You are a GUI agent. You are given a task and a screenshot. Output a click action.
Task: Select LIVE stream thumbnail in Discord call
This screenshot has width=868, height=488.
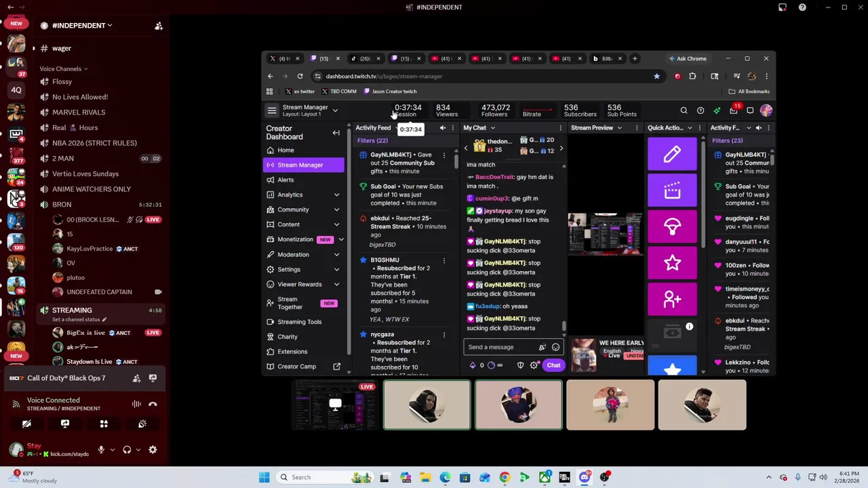[335, 405]
